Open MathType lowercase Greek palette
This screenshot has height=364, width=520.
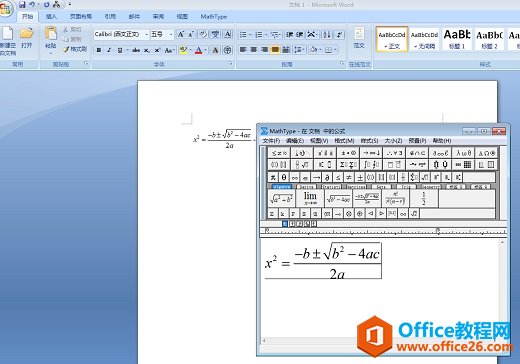[x=464, y=153]
